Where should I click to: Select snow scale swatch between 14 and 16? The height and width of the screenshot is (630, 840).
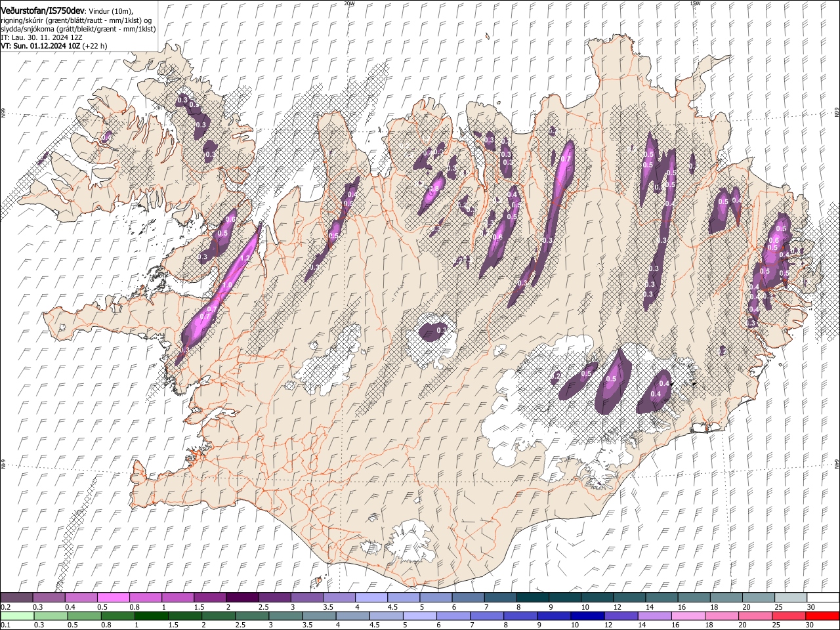(x=662, y=597)
